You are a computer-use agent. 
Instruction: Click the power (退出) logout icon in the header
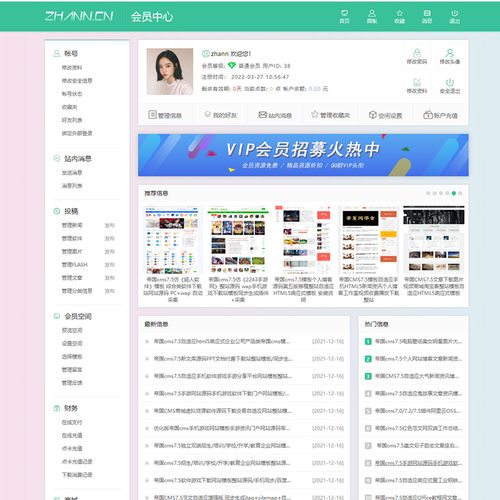455,13
